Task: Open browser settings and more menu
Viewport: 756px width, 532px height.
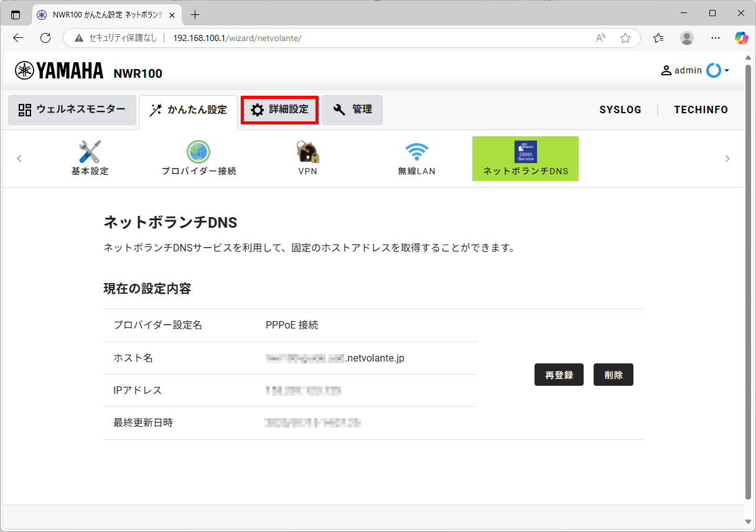Action: coord(716,38)
